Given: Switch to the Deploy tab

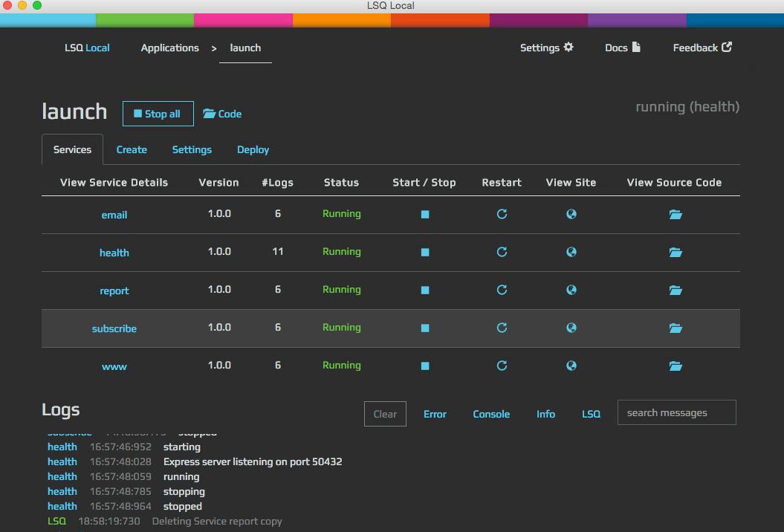Looking at the screenshot, I should tap(253, 150).
